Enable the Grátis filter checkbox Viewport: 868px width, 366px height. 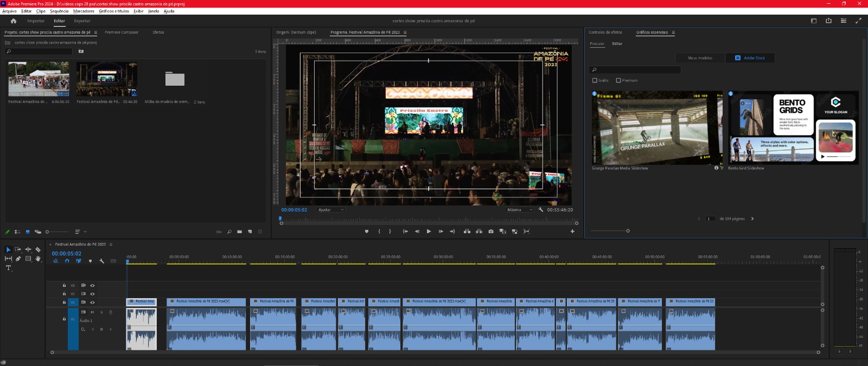pos(595,80)
